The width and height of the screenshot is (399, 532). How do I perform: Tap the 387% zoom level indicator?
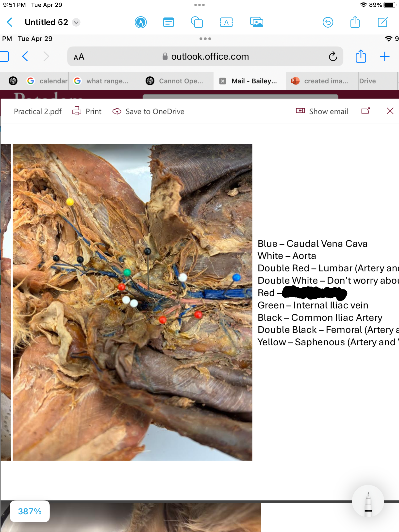(30, 511)
